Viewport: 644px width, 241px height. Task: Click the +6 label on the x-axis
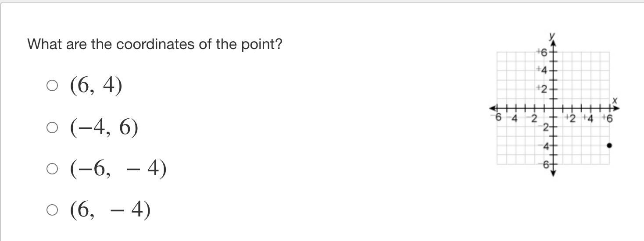pos(608,118)
